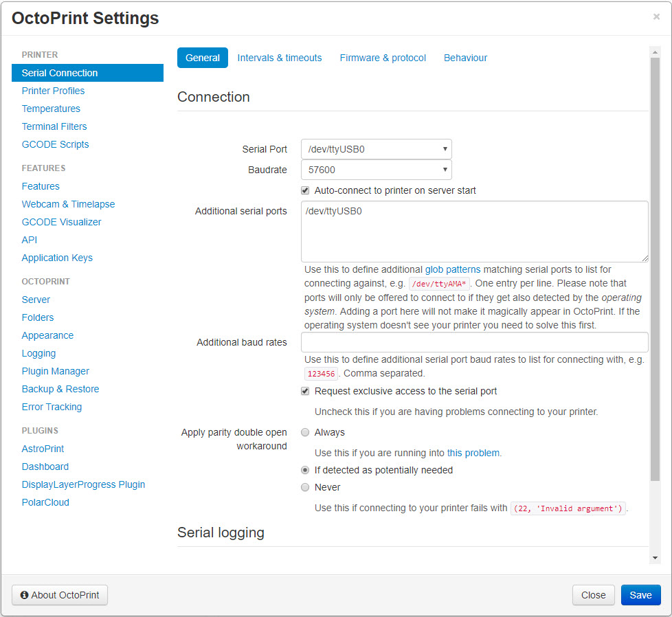Click the About OctoPrint button
Screen dimensions: 672x617
[60, 595]
